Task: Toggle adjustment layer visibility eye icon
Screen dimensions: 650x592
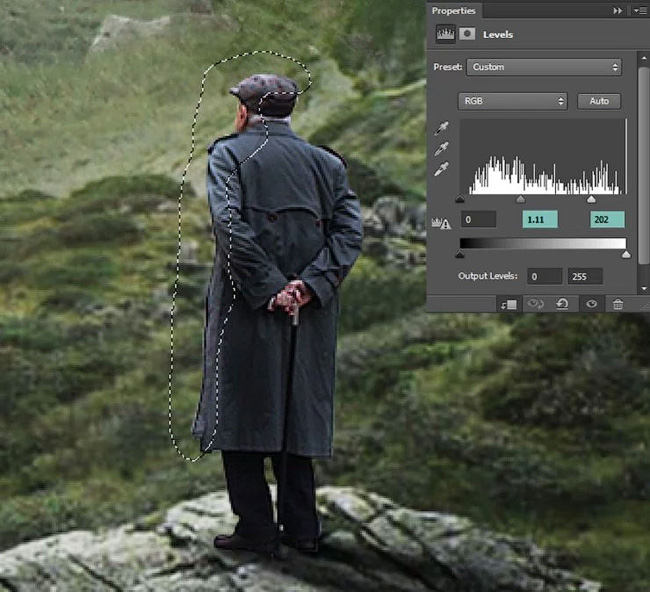Action: [592, 305]
